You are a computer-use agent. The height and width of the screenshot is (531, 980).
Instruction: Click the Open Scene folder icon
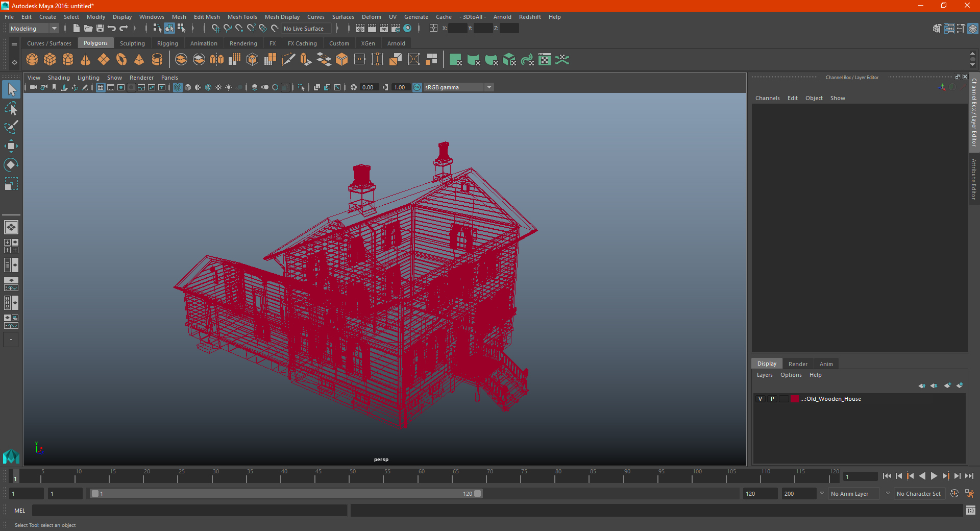[88, 29]
